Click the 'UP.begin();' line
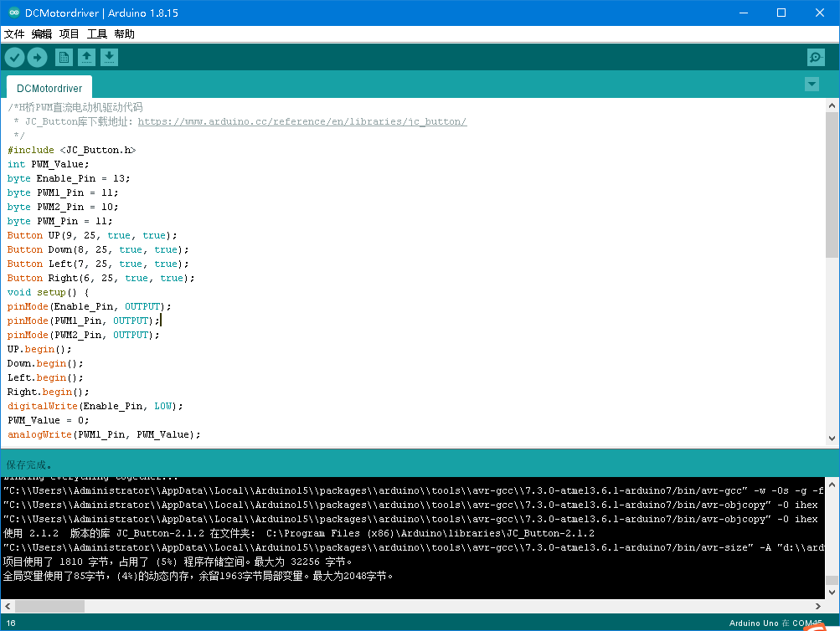Screen dimensions: 840x631 [39, 349]
